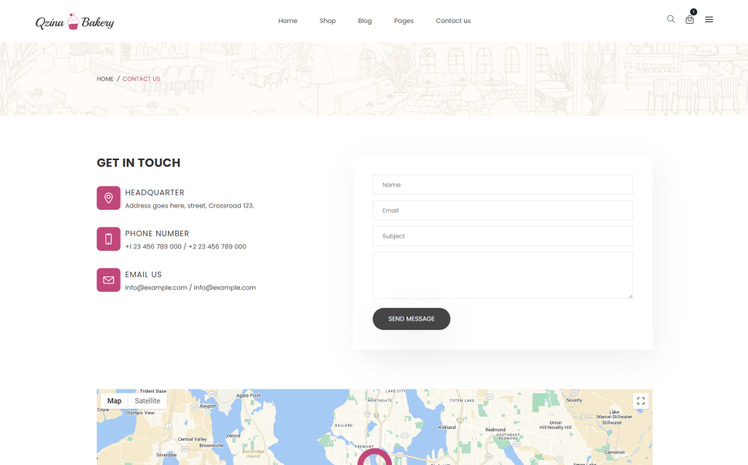
Task: Click the GET IN TOUCH heading
Action: (138, 163)
